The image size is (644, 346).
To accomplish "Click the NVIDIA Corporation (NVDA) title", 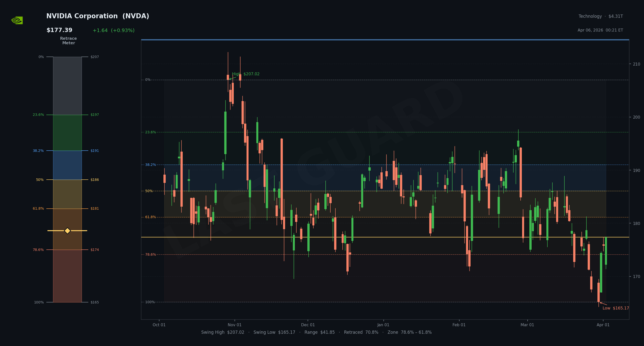I will click(x=98, y=16).
